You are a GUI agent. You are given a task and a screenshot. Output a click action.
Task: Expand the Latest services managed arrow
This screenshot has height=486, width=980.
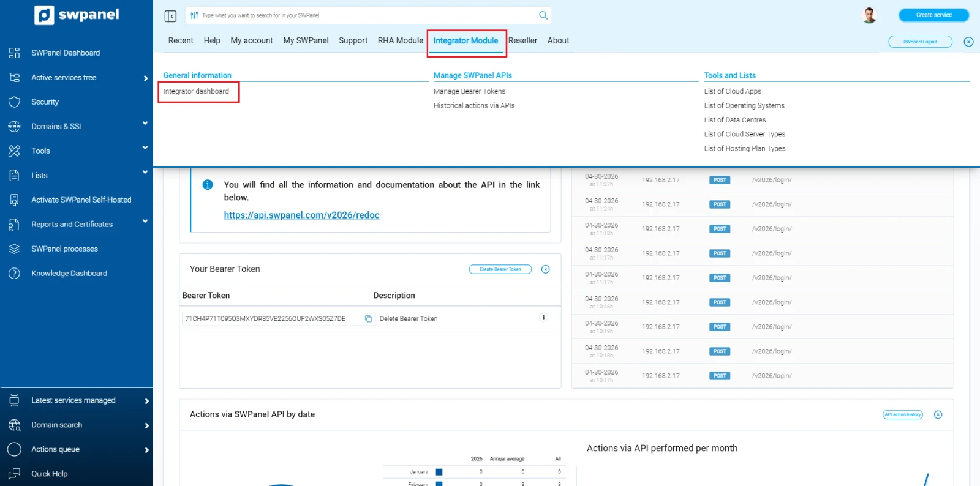[146, 401]
